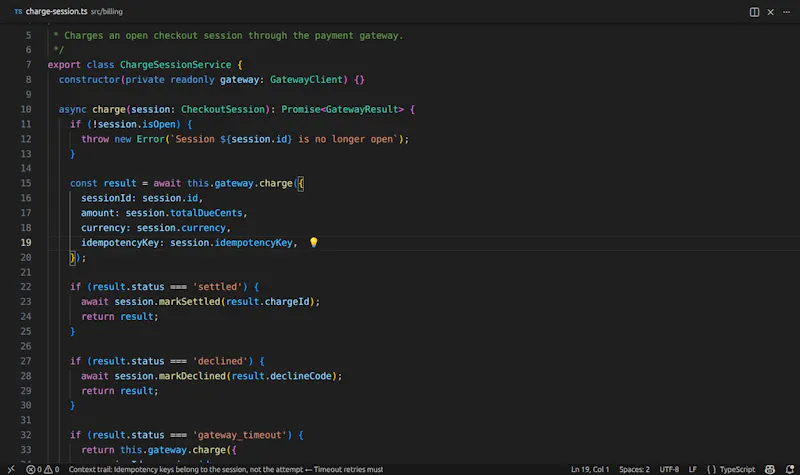Click chargeId on line 23
This screenshot has width=800, height=475.
pyautogui.click(x=287, y=302)
